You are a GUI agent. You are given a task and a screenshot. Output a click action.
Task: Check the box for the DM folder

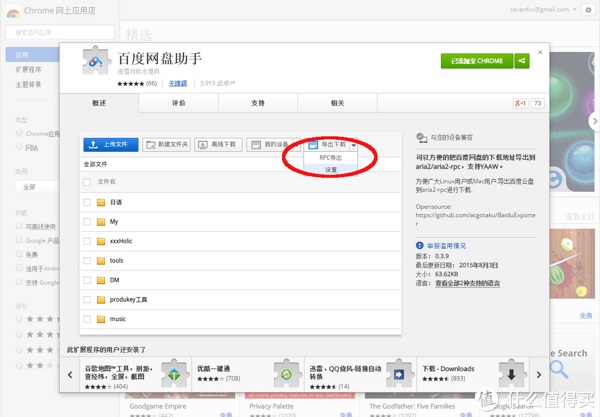point(87,280)
